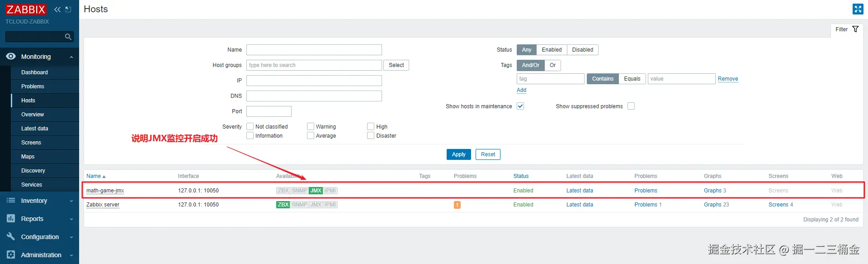Image resolution: width=868 pixels, height=264 pixels.
Task: Click the Apply filter button
Action: tap(458, 154)
